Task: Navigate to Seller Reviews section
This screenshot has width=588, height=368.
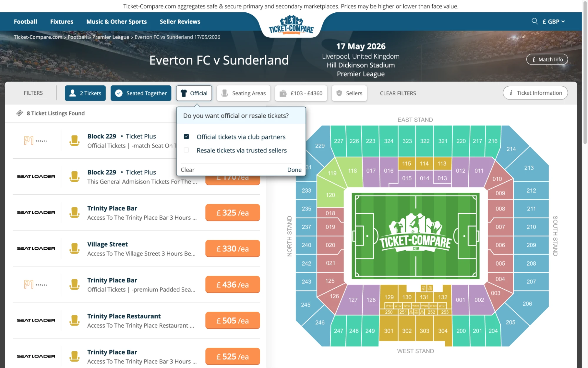Action: click(180, 21)
